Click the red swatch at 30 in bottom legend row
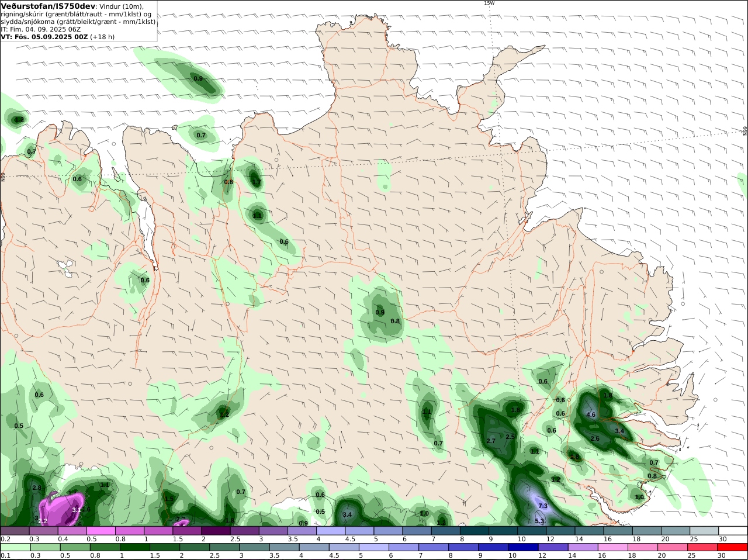Image resolution: width=748 pixels, height=560 pixels. point(733,547)
